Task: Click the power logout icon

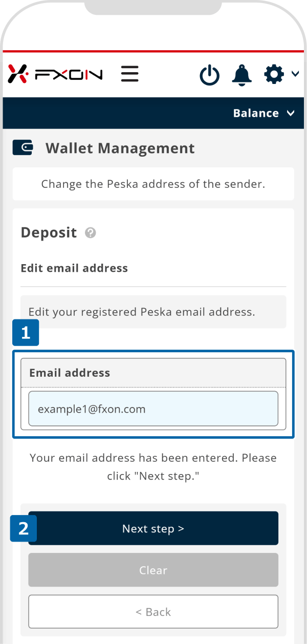Action: click(x=209, y=75)
